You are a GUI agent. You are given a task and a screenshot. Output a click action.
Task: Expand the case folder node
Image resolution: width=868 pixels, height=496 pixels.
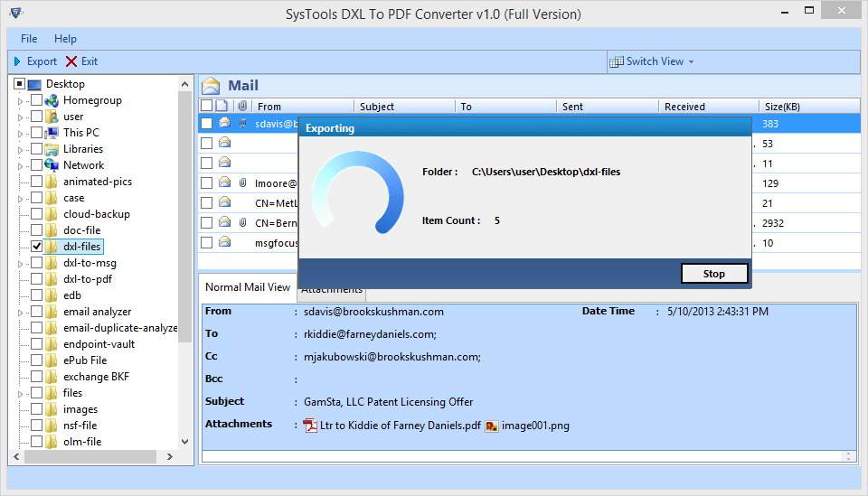21,199
